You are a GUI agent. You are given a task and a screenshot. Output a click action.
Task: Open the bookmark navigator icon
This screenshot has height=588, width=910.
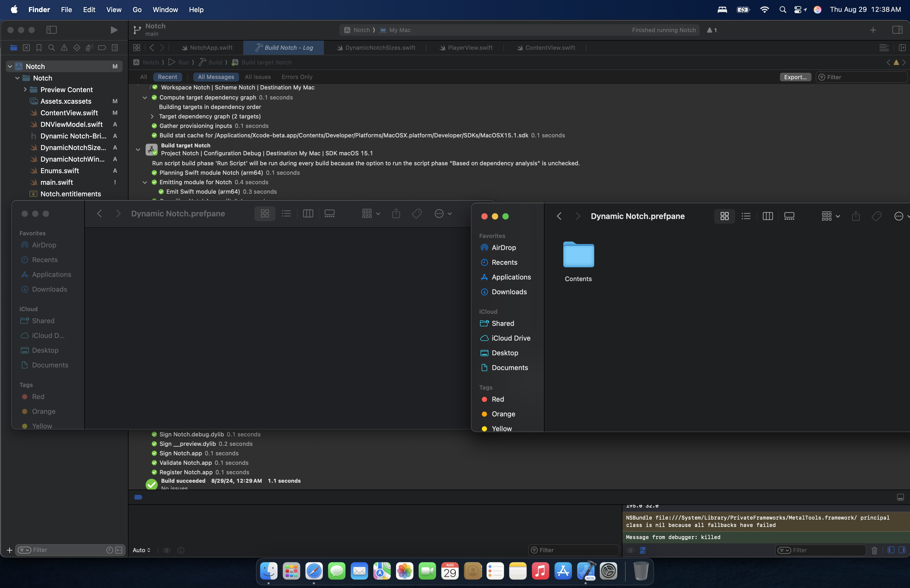coord(39,48)
